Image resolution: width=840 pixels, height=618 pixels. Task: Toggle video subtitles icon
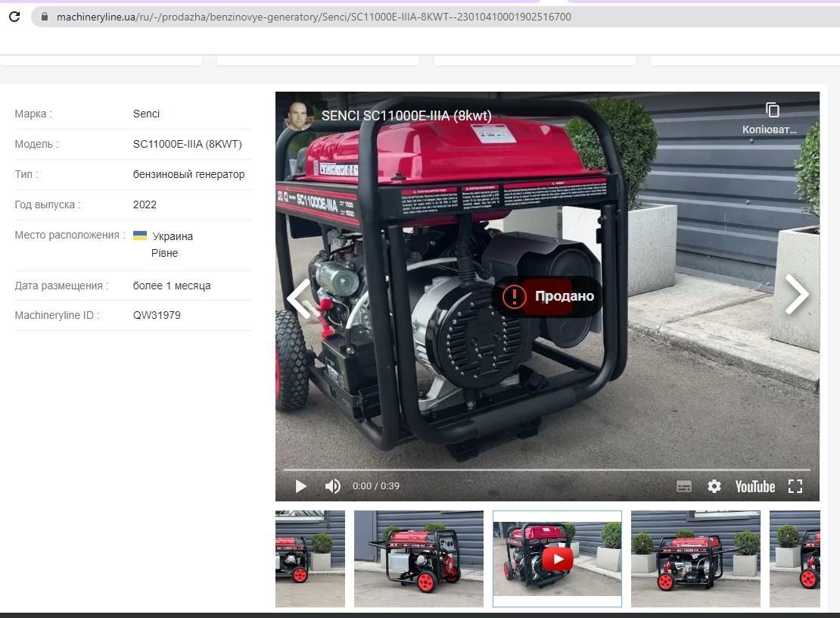click(x=684, y=486)
